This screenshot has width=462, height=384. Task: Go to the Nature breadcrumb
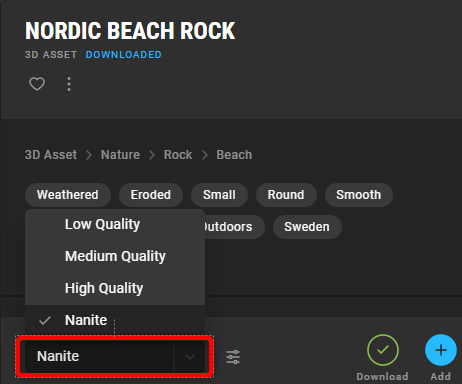(x=120, y=155)
